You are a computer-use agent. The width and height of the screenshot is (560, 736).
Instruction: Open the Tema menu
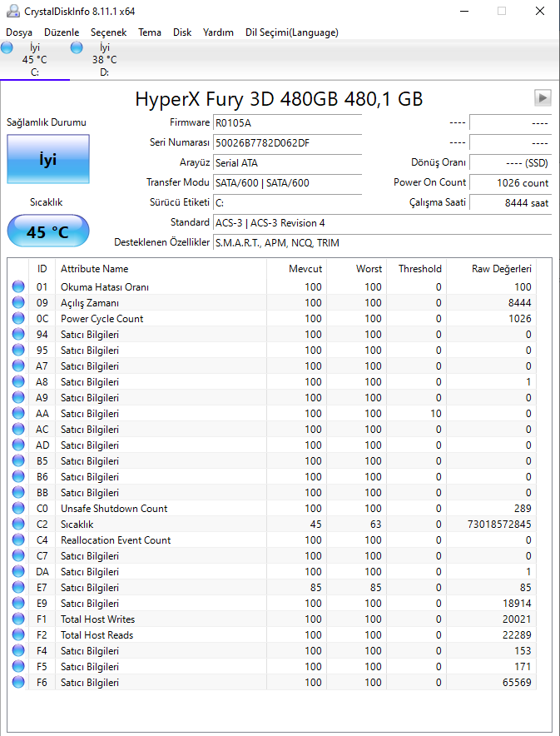click(x=150, y=32)
